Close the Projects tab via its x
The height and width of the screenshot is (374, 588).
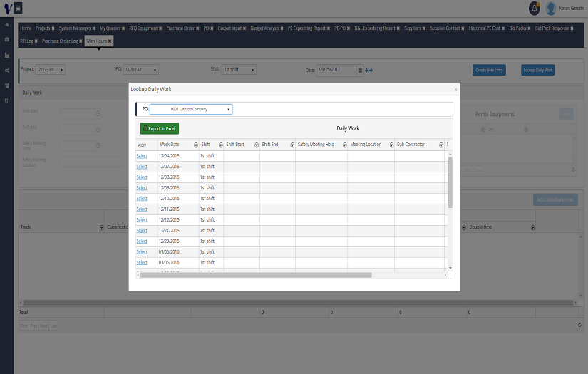53,28
